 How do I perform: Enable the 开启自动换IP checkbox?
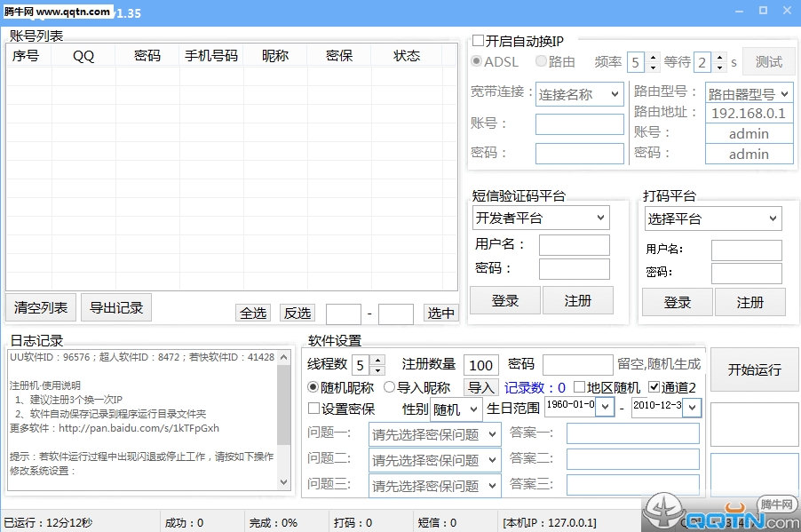(x=479, y=41)
